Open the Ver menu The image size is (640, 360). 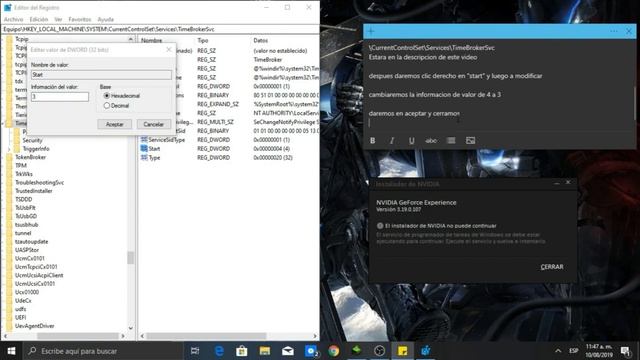click(x=58, y=19)
